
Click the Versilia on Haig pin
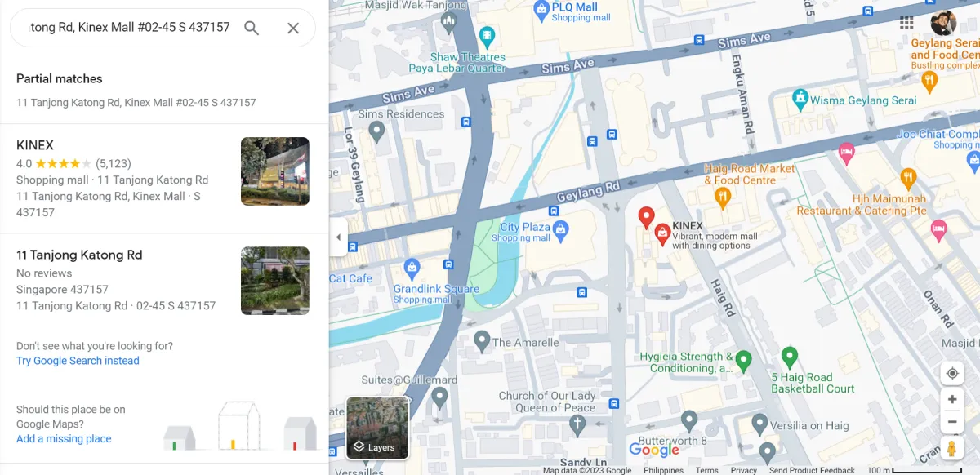point(759,424)
